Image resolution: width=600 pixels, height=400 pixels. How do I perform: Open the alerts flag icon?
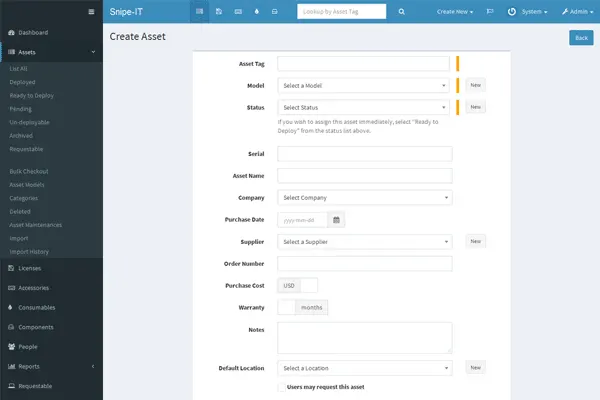[x=489, y=12]
